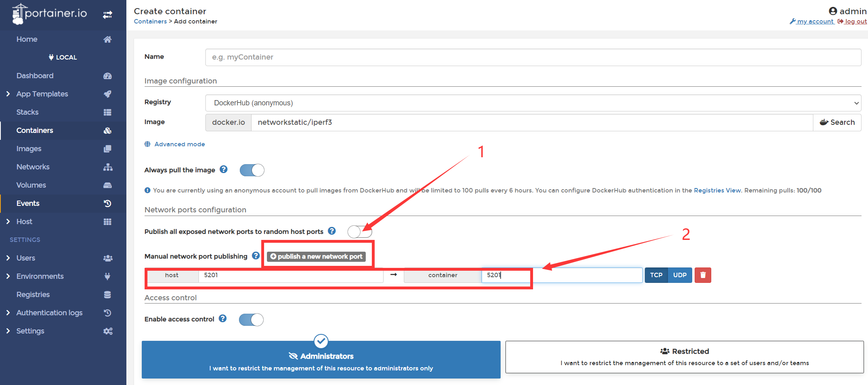Click the Dashboard gauge icon
This screenshot has height=385, width=868.
click(107, 76)
